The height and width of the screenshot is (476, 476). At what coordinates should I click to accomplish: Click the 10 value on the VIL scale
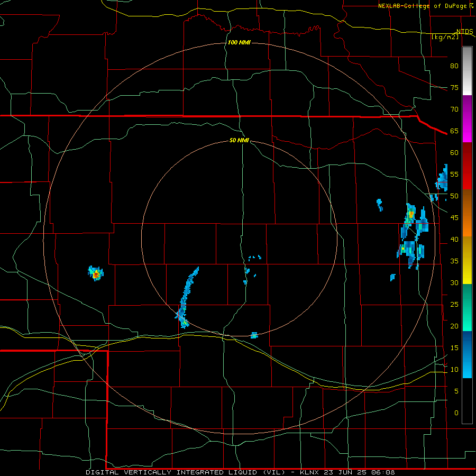point(454,370)
